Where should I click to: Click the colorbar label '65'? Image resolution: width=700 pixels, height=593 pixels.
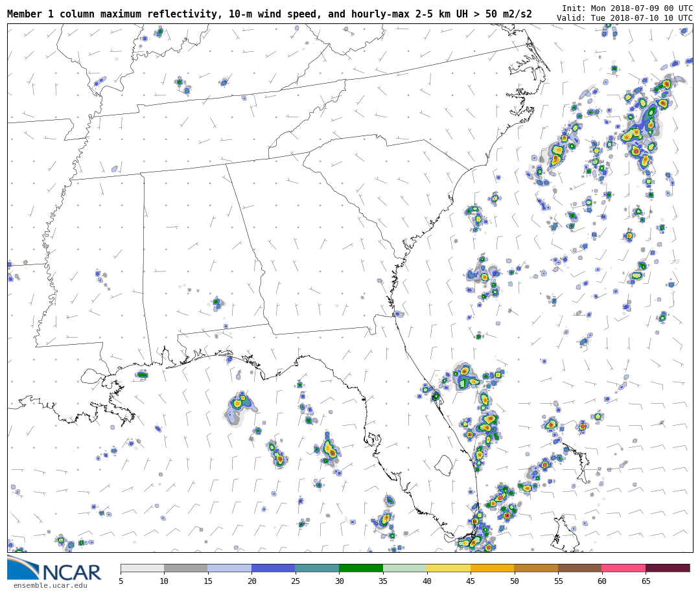[646, 581]
